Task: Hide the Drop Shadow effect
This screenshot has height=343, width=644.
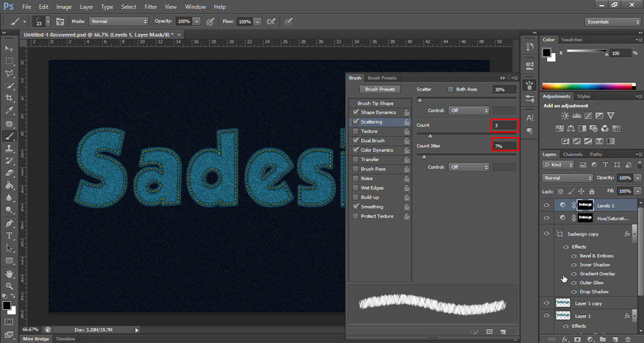Action: [x=574, y=291]
